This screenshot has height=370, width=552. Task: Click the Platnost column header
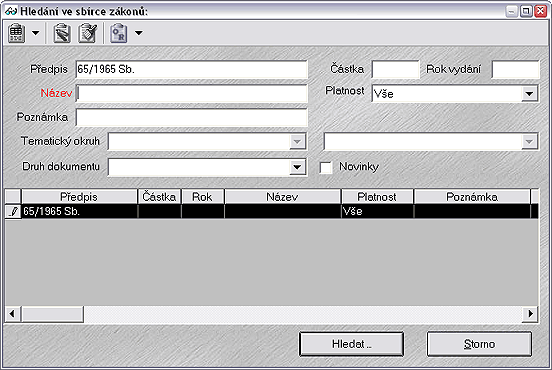(377, 197)
